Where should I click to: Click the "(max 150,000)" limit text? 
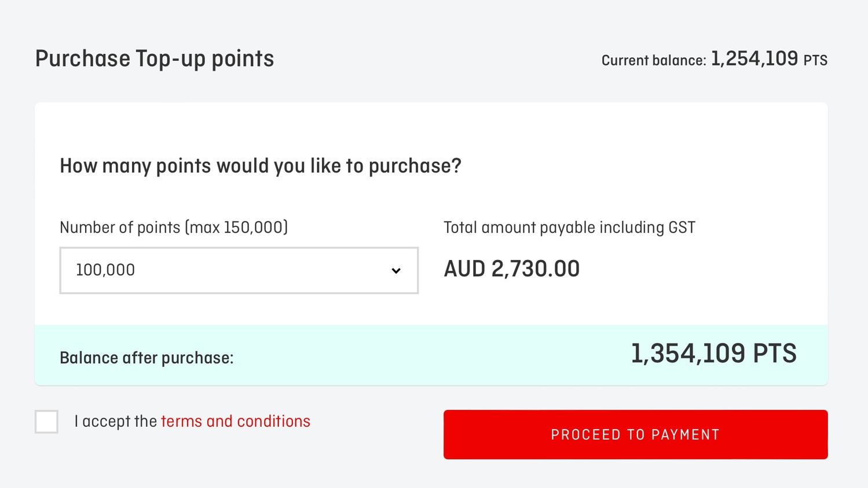click(x=236, y=228)
